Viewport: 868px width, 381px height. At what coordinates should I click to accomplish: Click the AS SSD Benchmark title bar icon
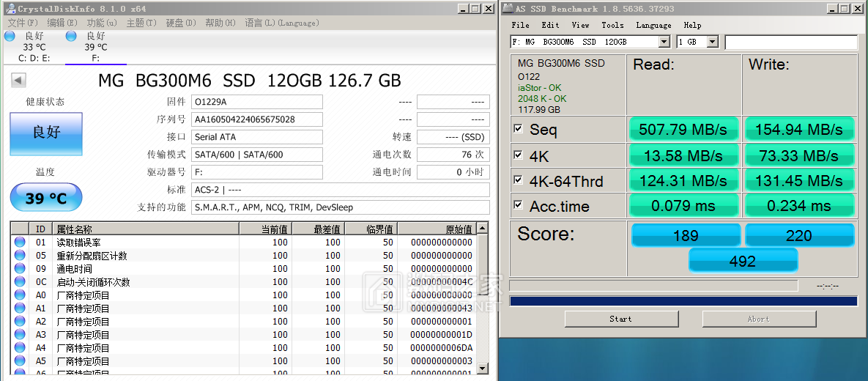click(508, 9)
